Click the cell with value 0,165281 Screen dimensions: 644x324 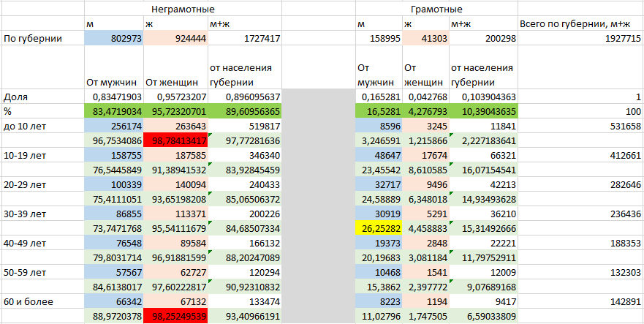point(377,97)
